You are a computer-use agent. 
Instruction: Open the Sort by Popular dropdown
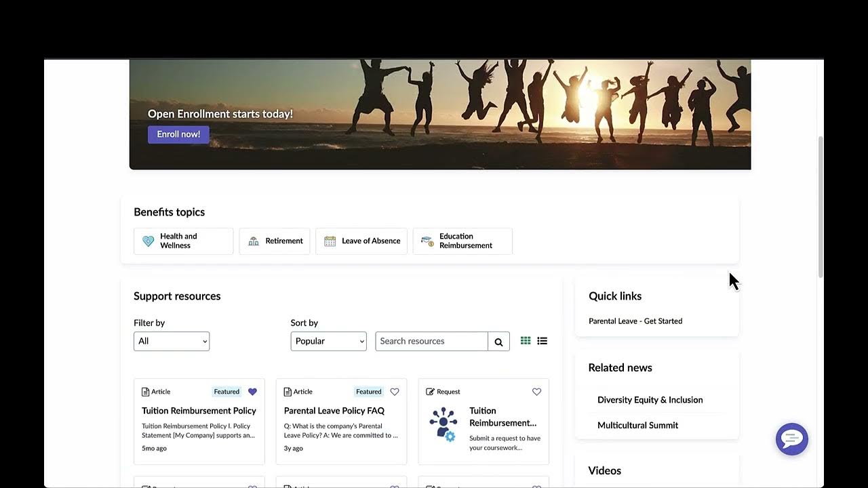328,341
